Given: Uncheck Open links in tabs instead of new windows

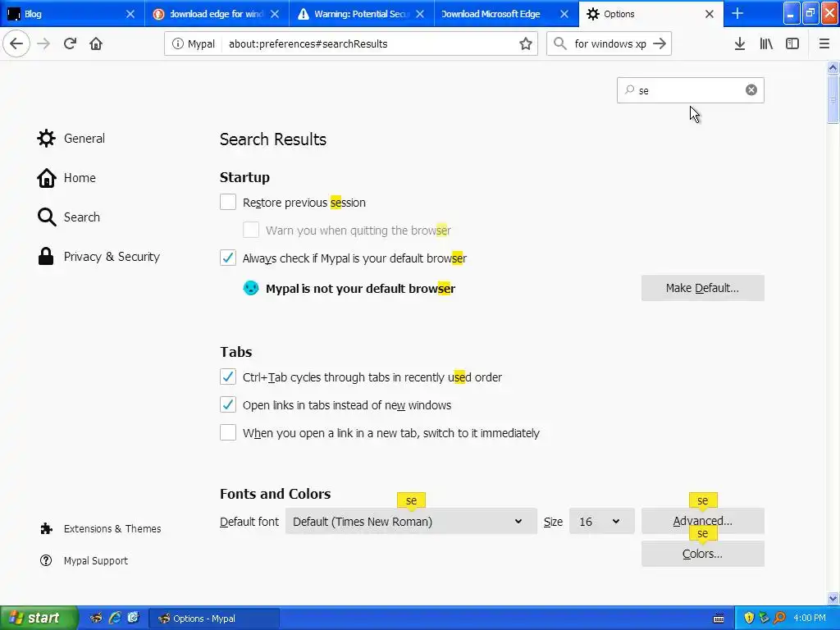Looking at the screenshot, I should (228, 404).
